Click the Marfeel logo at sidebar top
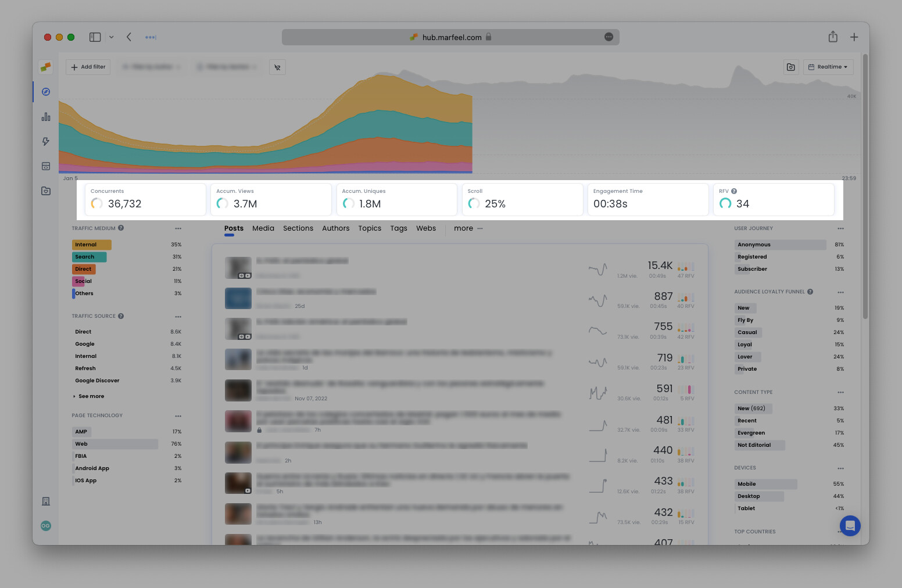Image resolution: width=902 pixels, height=588 pixels. coord(45,67)
